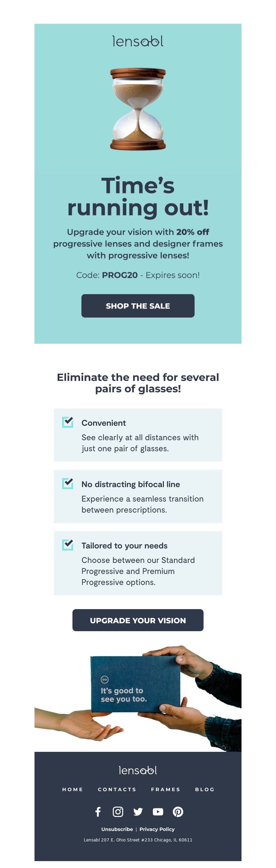
Task: Click the SHOP THE SALE button
Action: (x=138, y=306)
